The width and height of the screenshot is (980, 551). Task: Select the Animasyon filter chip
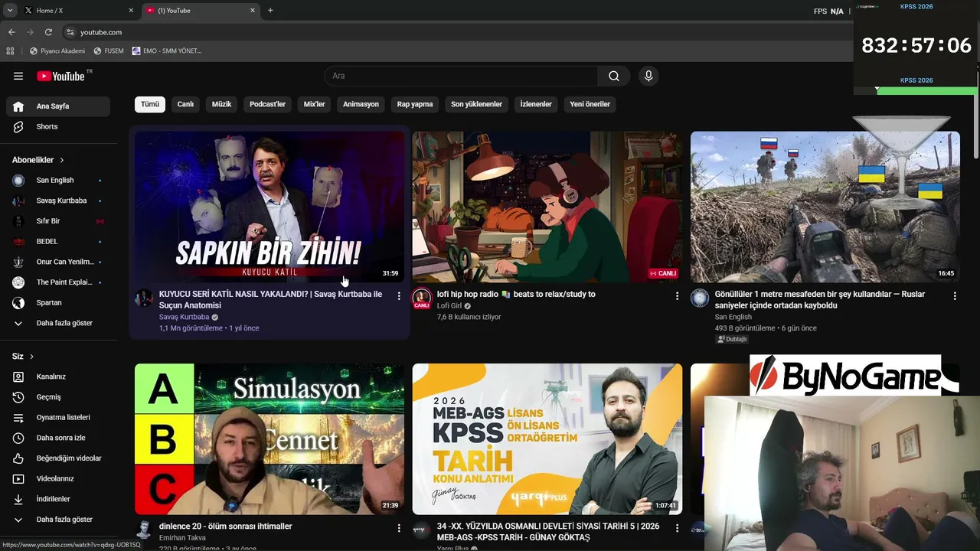coord(361,104)
